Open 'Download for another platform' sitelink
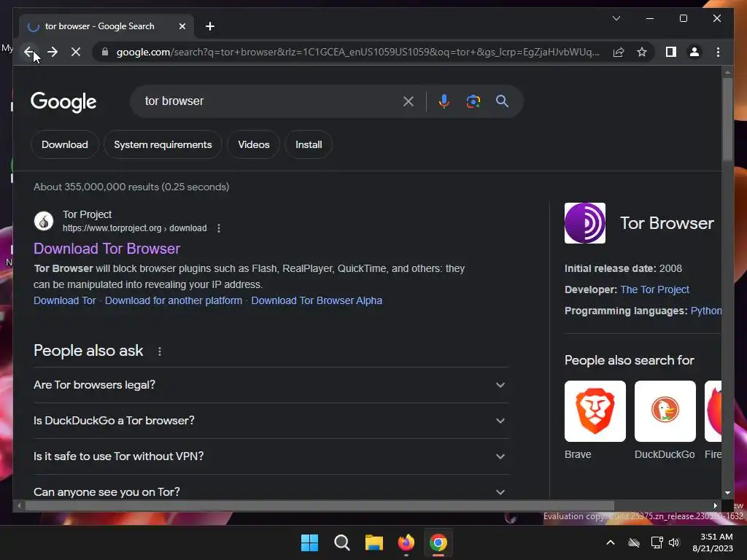 click(x=174, y=300)
